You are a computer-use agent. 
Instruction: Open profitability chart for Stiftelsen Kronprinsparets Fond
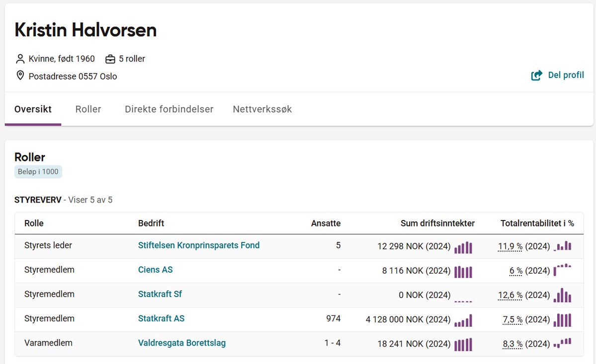point(563,246)
